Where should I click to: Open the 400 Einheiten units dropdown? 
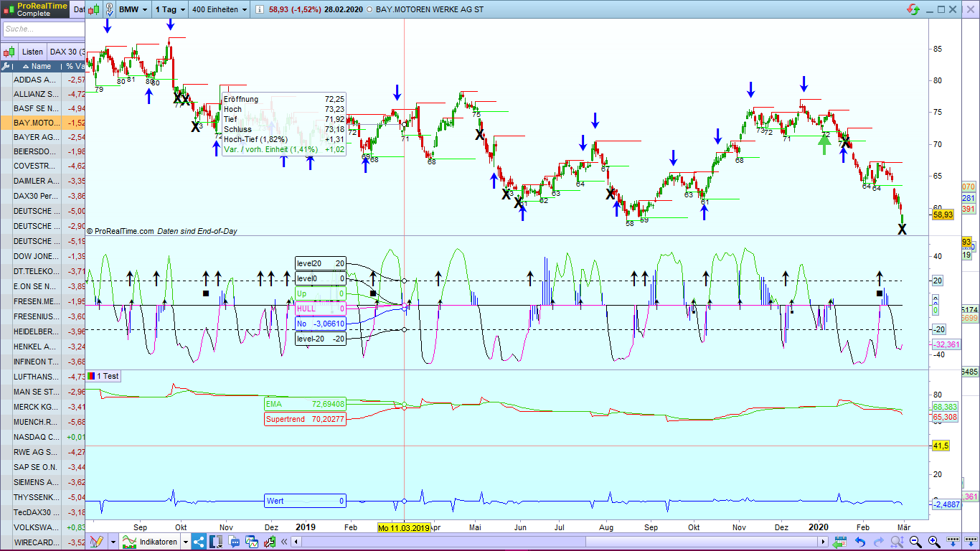click(219, 10)
